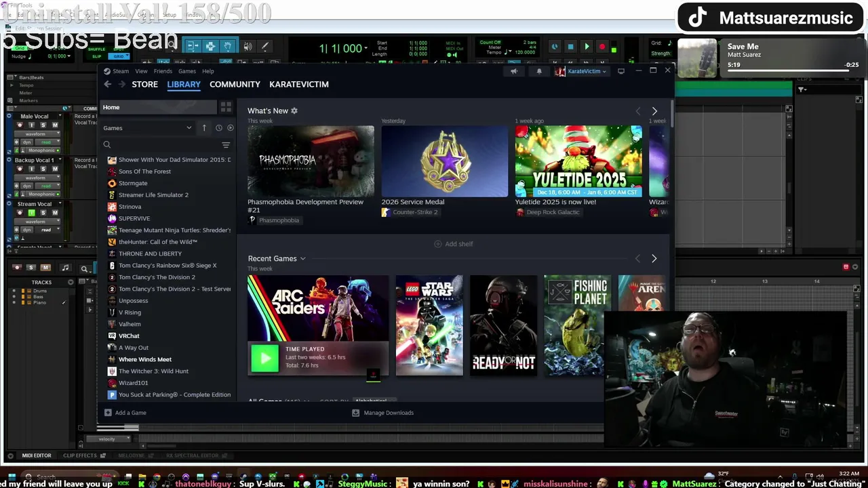The image size is (868, 488).
Task: Select the Pro Tools Pencil tool
Action: (265, 46)
